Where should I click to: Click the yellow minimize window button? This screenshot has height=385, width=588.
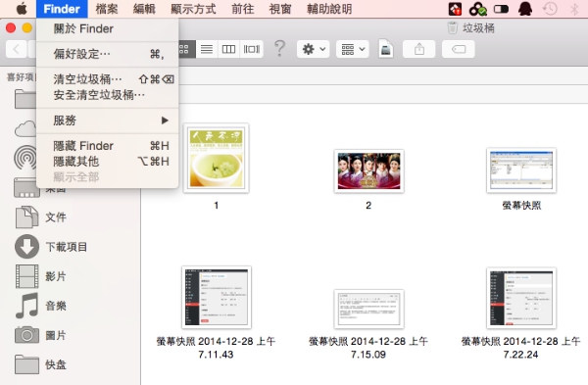(27, 28)
